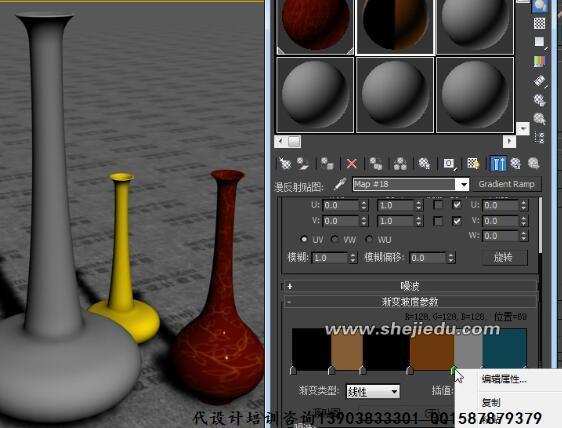Image resolution: width=562 pixels, height=428 pixels.
Task: Open the Map #18 name dropdown
Action: (x=464, y=185)
